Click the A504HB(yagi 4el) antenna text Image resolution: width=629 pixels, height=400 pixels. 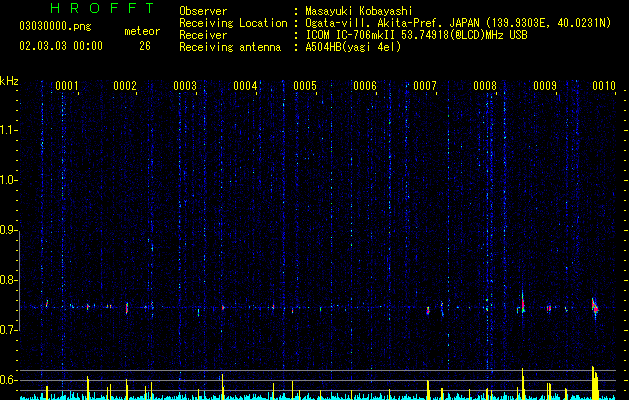[353, 47]
